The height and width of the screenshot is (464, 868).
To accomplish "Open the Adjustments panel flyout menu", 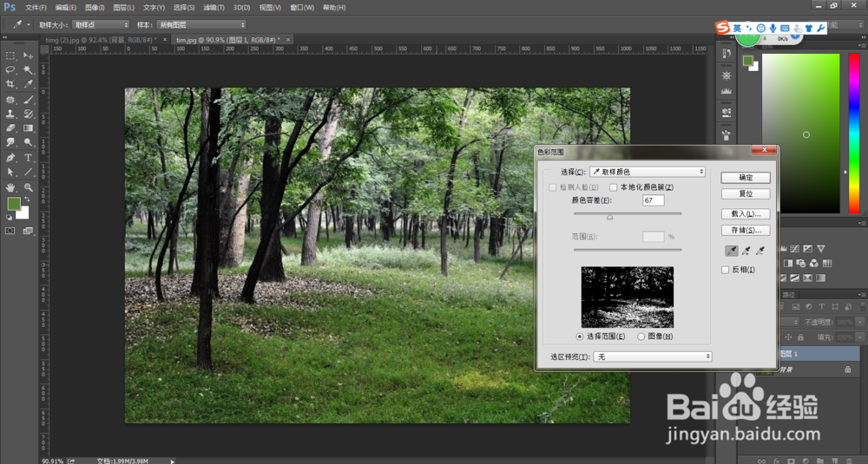I will [x=863, y=223].
